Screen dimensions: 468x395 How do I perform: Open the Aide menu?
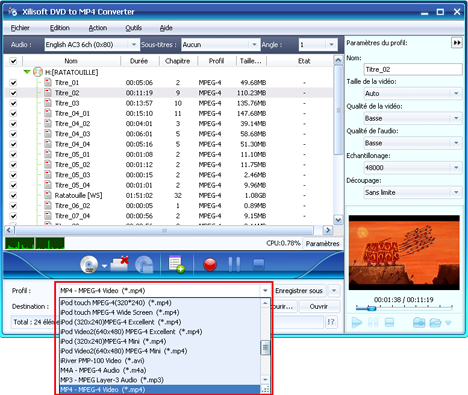[x=166, y=28]
